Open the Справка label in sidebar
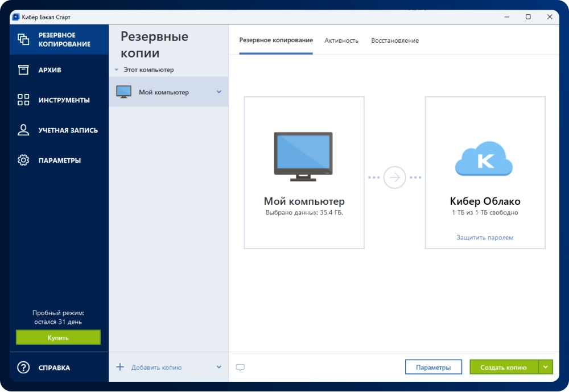569x392 pixels. point(54,368)
